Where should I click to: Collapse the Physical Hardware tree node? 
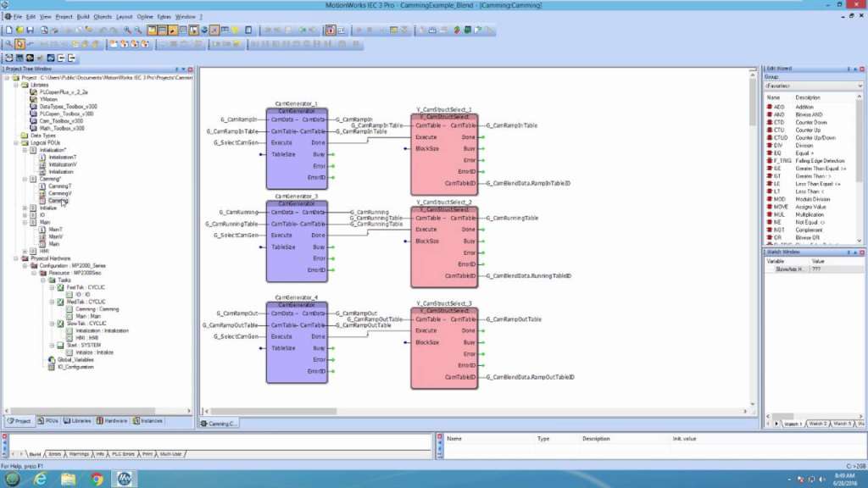point(16,258)
